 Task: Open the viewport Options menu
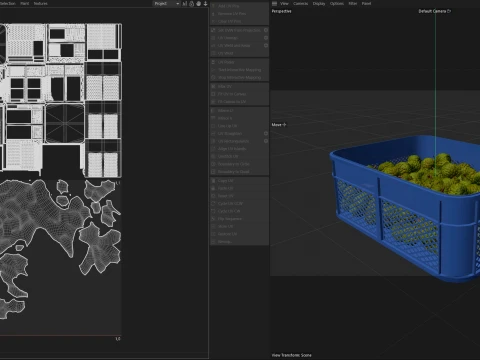pyautogui.click(x=337, y=3)
